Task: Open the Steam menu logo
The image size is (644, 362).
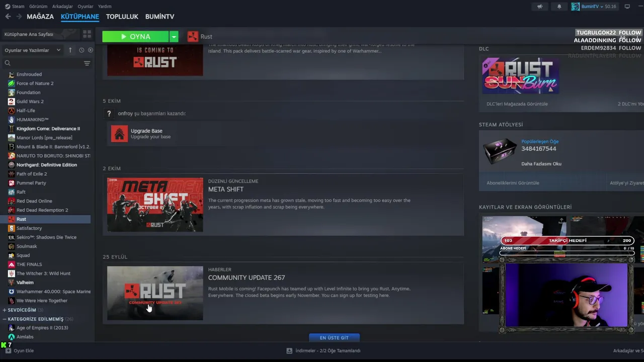Action: [7, 7]
